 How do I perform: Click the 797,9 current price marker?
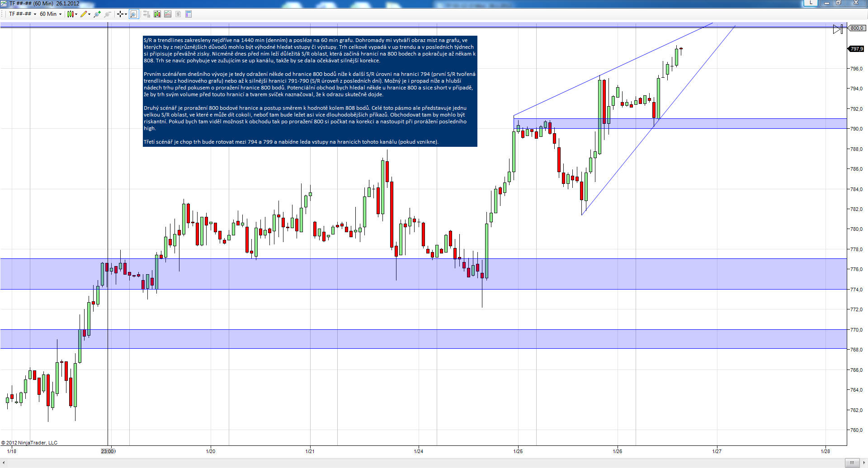click(856, 49)
